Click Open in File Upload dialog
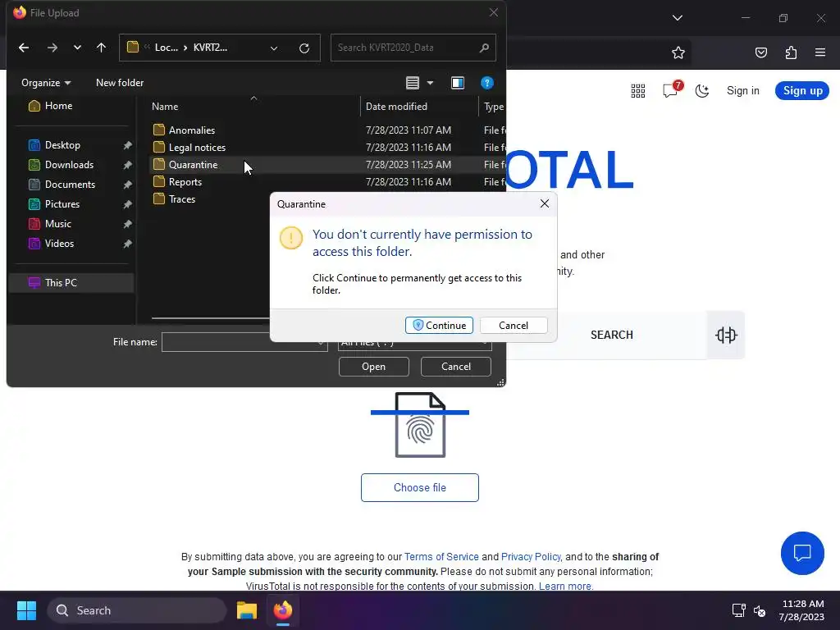Image resolution: width=840 pixels, height=630 pixels. (373, 367)
